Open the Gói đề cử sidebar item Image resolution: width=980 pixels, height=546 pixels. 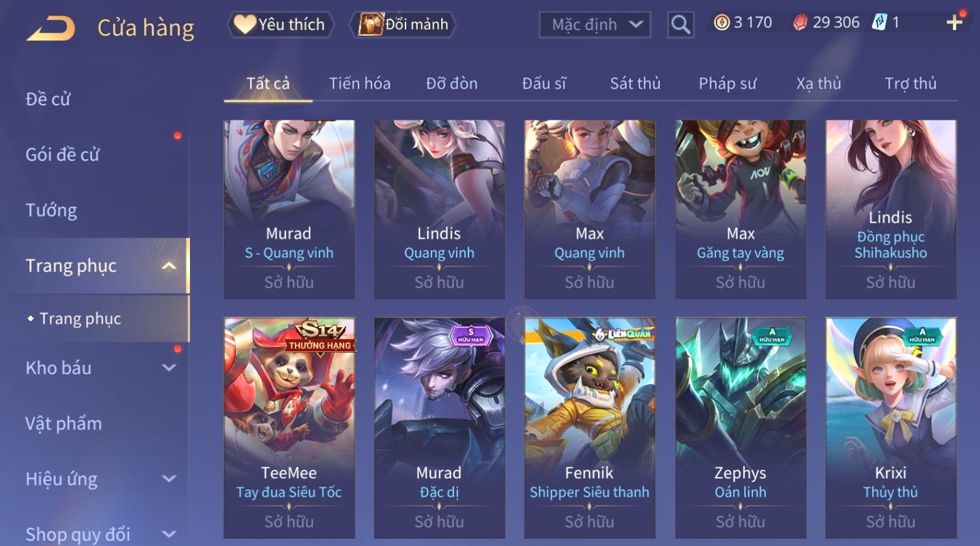pos(62,155)
